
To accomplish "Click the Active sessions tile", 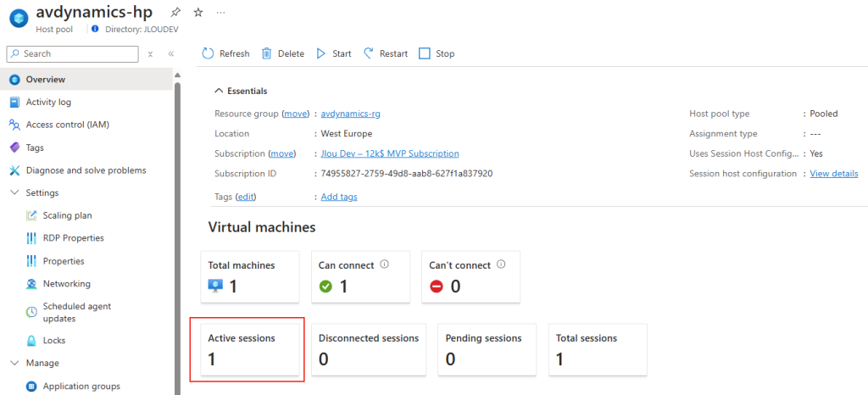I will (250, 349).
